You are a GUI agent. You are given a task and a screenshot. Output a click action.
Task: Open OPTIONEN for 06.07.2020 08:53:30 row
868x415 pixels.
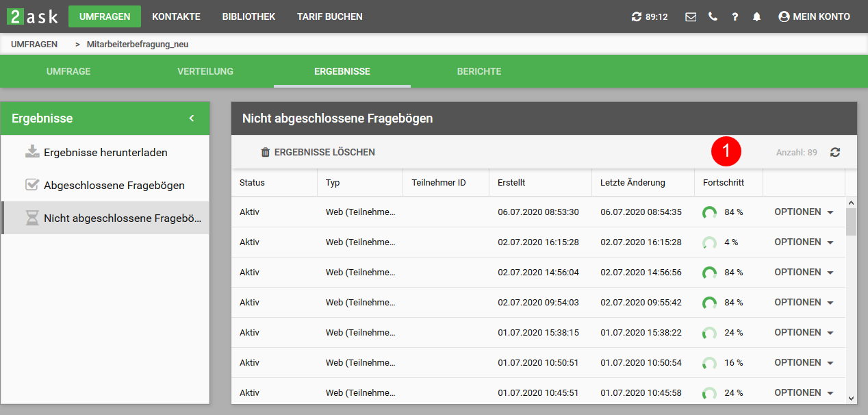[x=804, y=212]
